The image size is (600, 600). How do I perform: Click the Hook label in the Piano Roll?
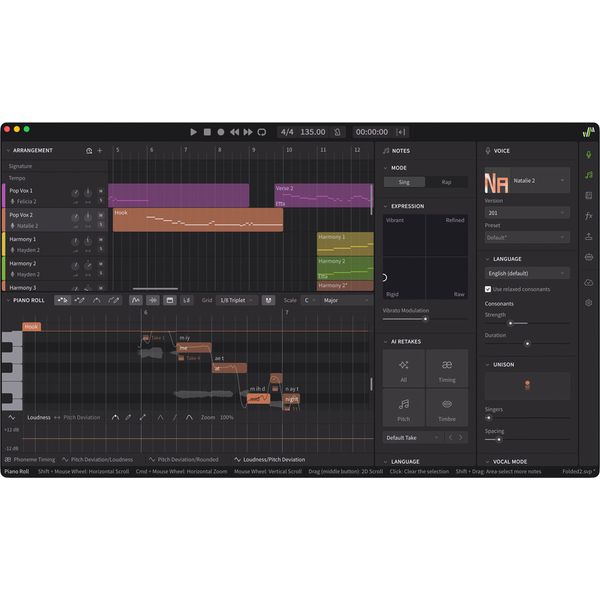[x=31, y=327]
